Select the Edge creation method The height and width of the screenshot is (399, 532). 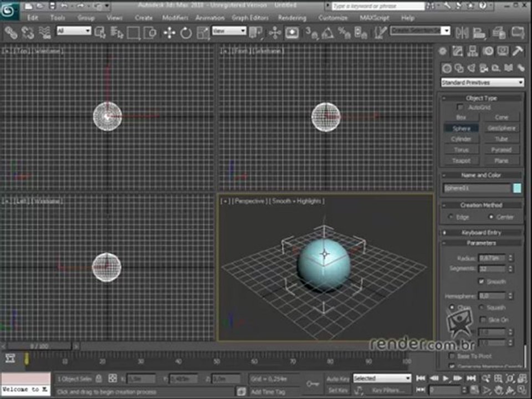pos(451,217)
